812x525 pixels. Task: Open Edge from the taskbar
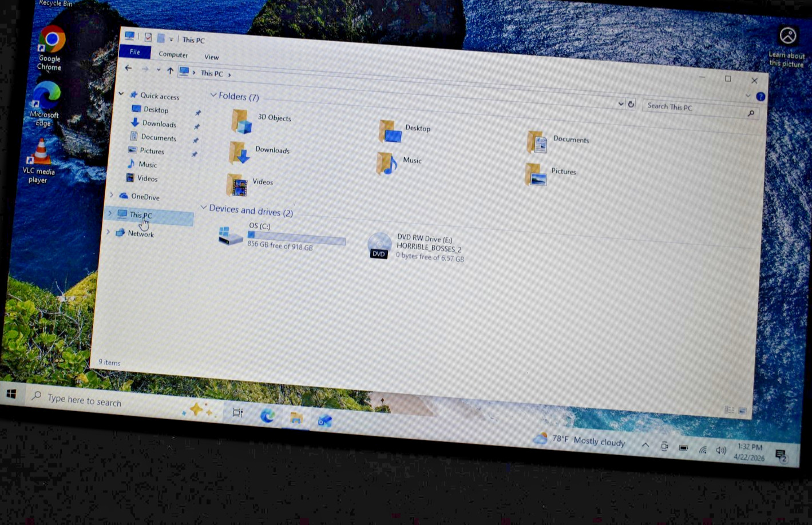pyautogui.click(x=267, y=416)
